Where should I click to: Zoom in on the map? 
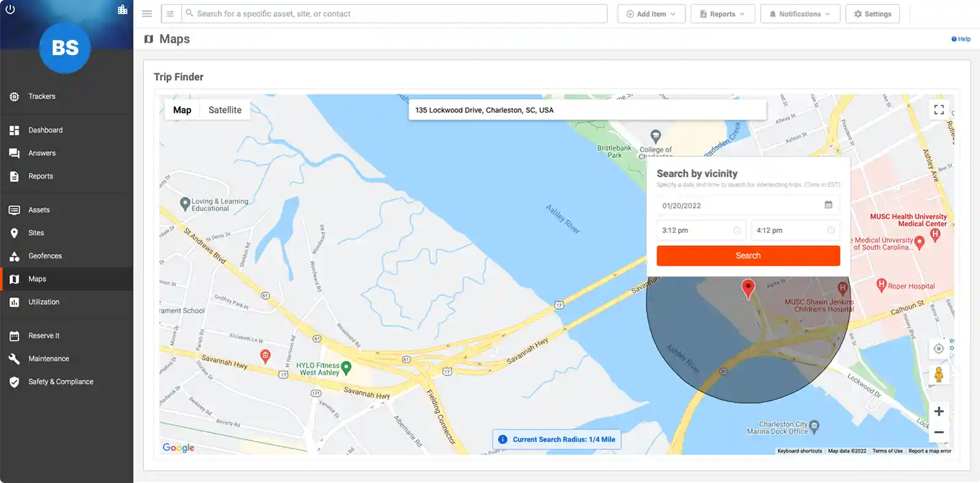[938, 411]
